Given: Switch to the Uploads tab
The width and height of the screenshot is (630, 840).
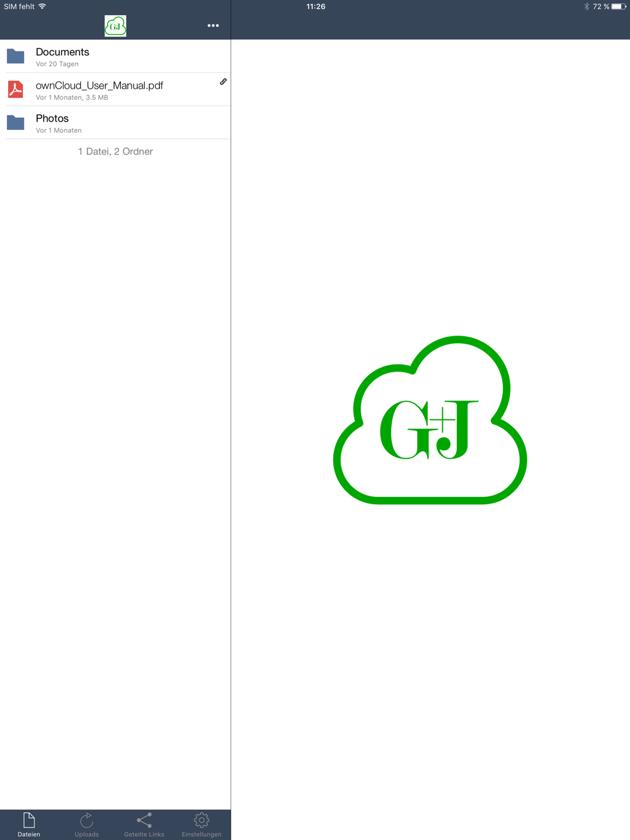Looking at the screenshot, I should (86, 825).
